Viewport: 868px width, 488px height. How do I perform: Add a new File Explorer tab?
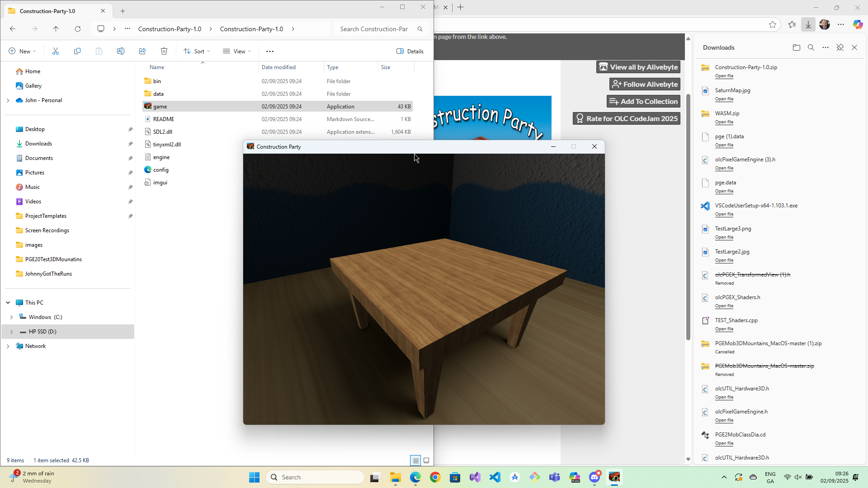tap(123, 11)
